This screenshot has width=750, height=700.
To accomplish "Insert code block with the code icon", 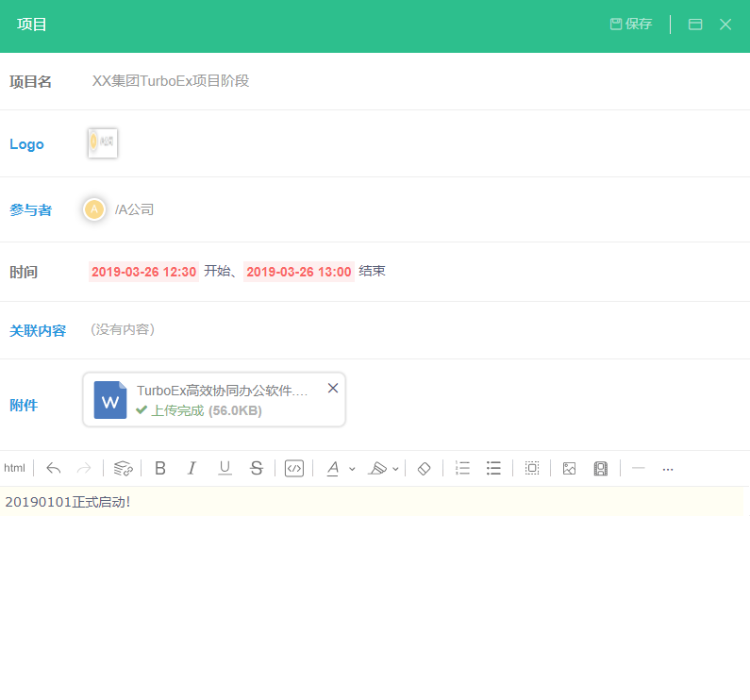I will click(293, 468).
